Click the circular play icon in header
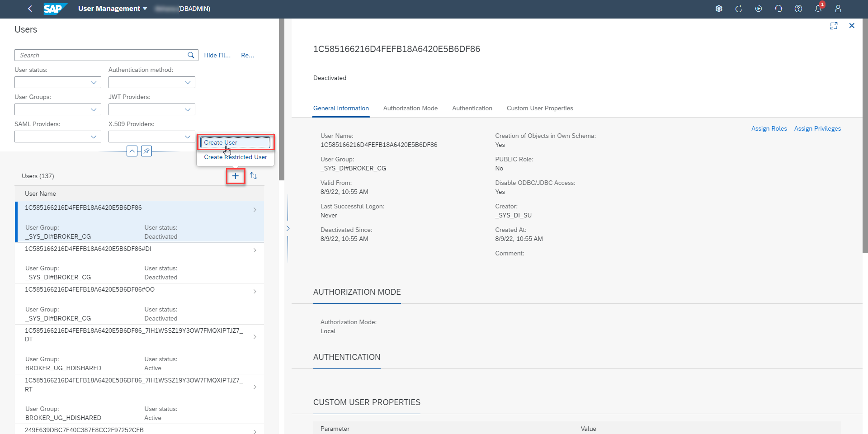The height and width of the screenshot is (434, 868). [x=759, y=9]
